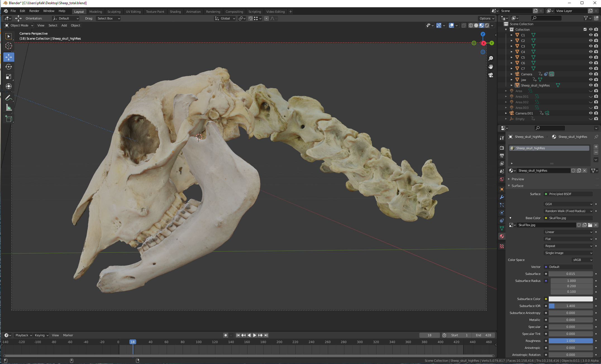Uncheck the Collection exclude checkbox
Image resolution: width=601 pixels, height=364 pixels.
click(x=585, y=29)
